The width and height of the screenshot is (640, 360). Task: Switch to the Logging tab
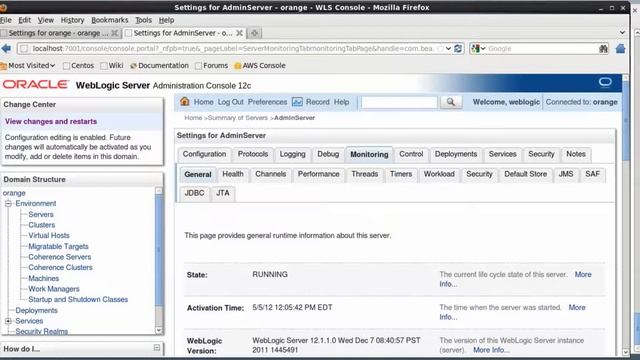[x=292, y=154]
